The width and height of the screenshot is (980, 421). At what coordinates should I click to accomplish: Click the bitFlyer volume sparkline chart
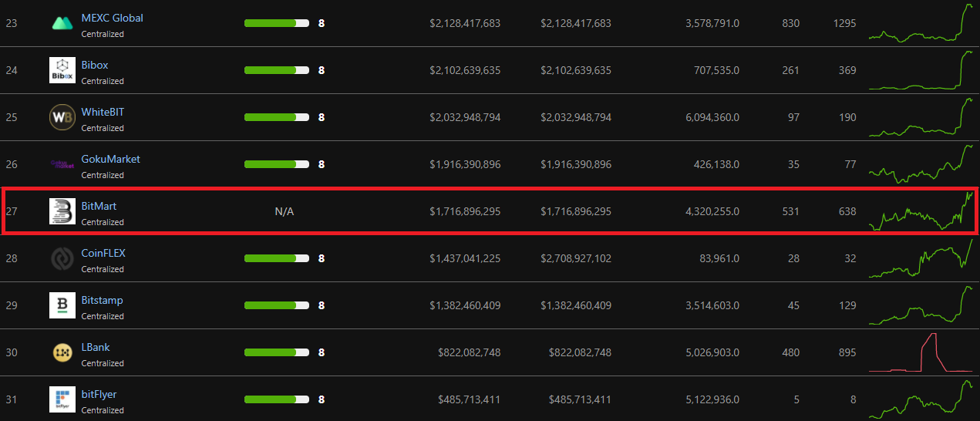point(921,399)
